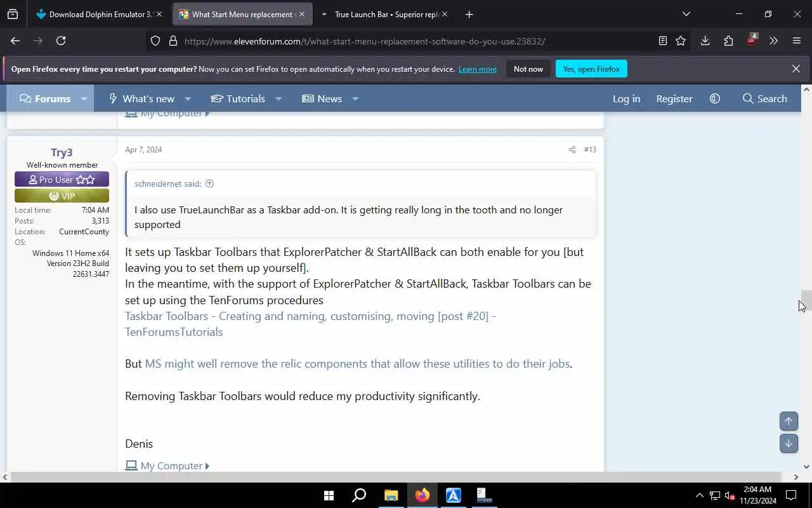Show more tools overflow chevron

tap(773, 41)
